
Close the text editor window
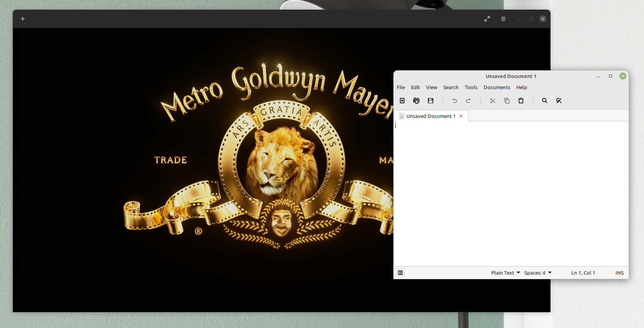click(623, 76)
